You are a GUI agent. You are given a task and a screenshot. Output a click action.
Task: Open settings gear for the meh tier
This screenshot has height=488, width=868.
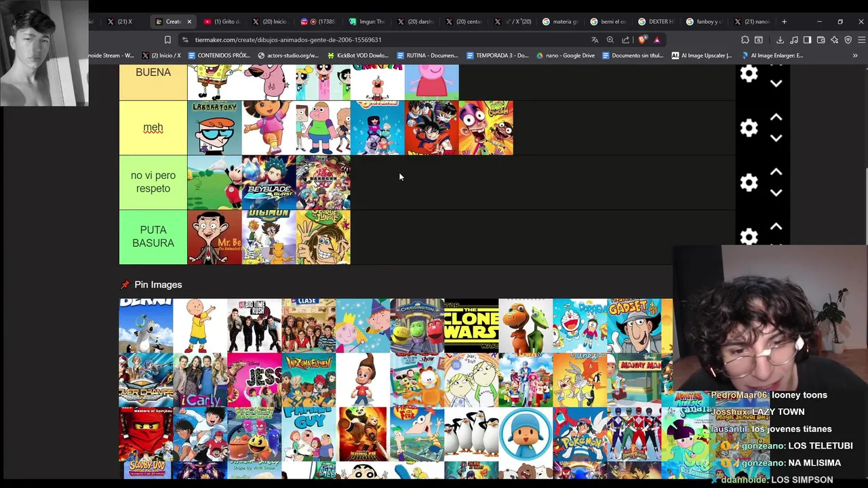[749, 127]
